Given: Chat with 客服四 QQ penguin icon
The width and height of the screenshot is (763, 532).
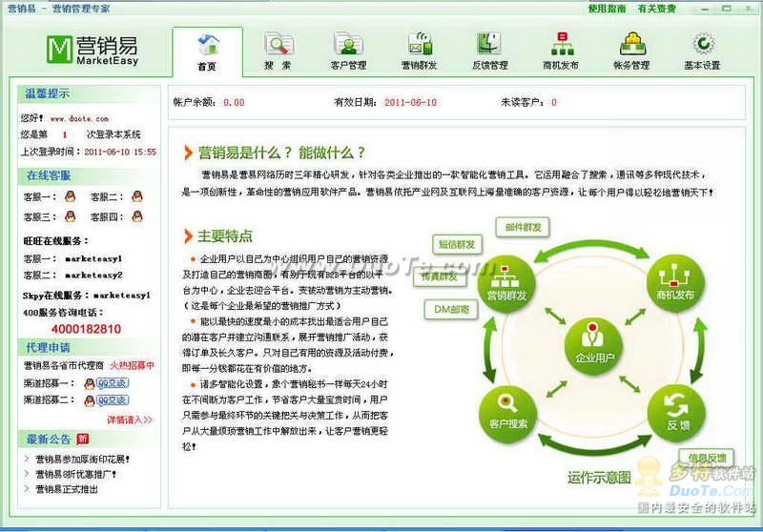Looking at the screenshot, I should (x=137, y=216).
